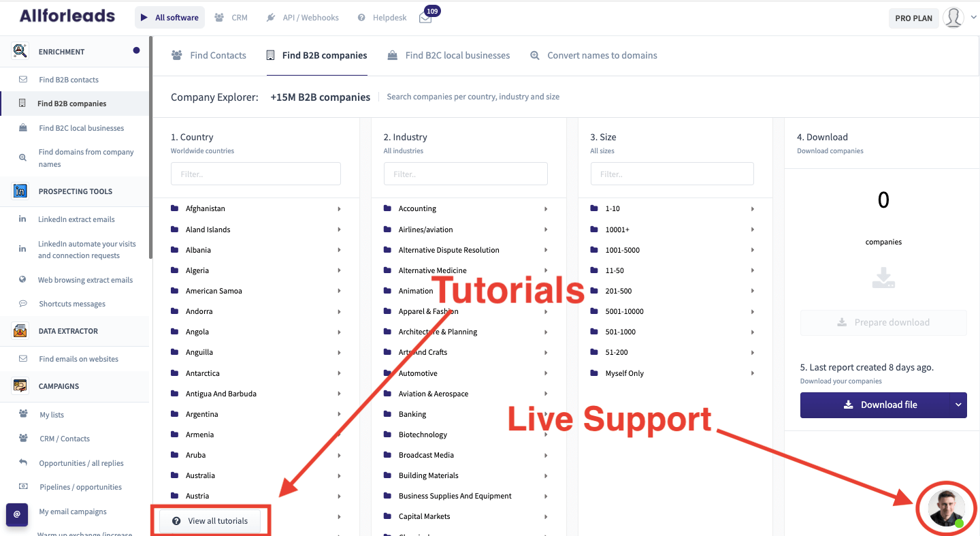Click the left sidebar scrollbar
The width and height of the screenshot is (980, 536).
(x=150, y=148)
